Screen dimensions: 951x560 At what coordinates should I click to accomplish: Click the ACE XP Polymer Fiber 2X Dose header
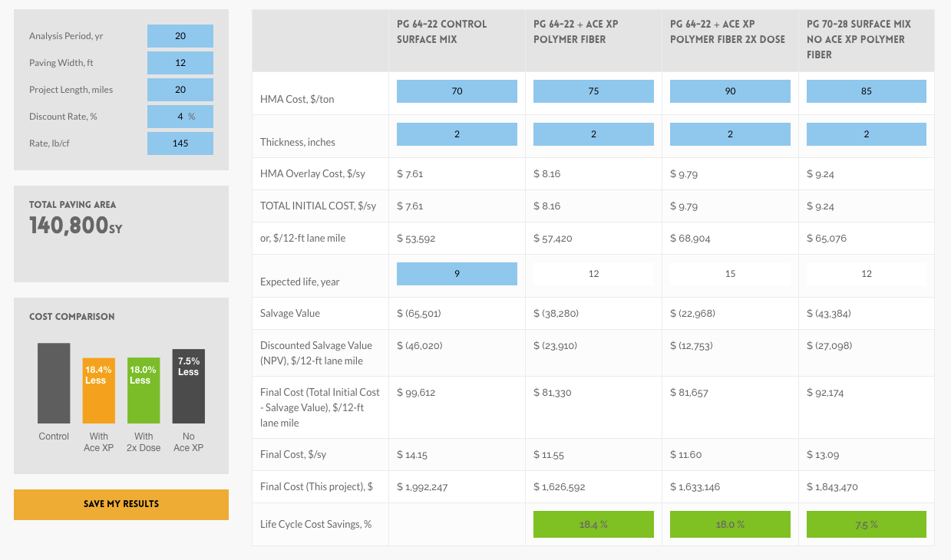pos(728,31)
